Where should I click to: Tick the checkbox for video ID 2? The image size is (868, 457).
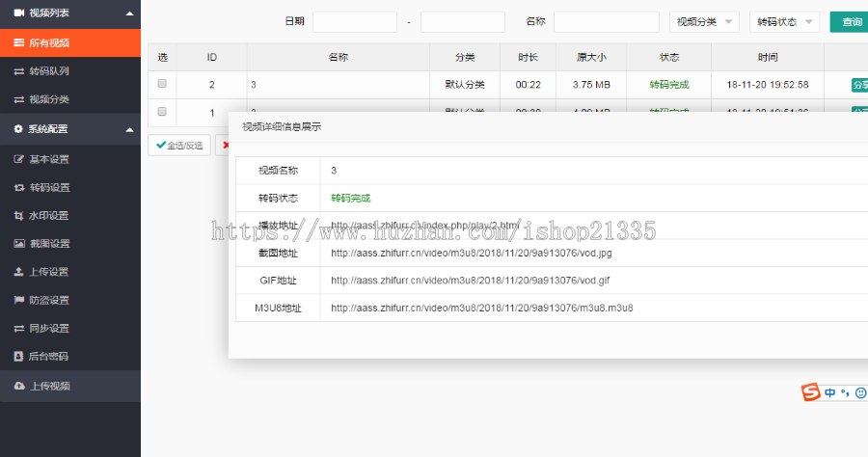(162, 84)
